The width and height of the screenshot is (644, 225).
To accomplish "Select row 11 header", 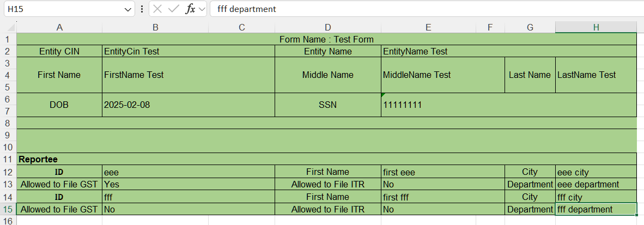I will tap(8, 159).
